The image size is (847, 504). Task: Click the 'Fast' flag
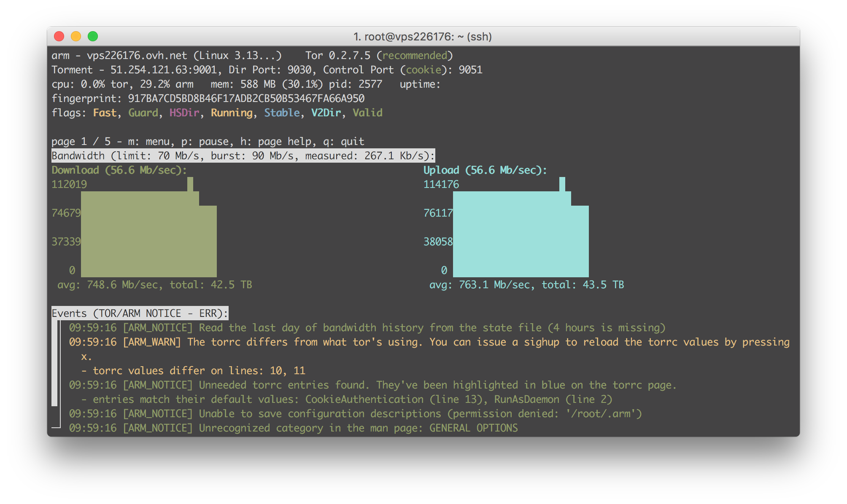point(105,113)
